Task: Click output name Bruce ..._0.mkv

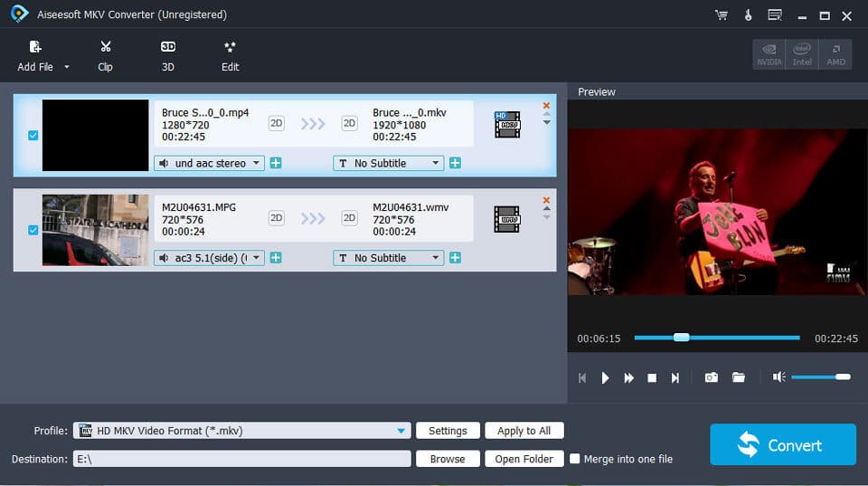Action: click(x=409, y=112)
